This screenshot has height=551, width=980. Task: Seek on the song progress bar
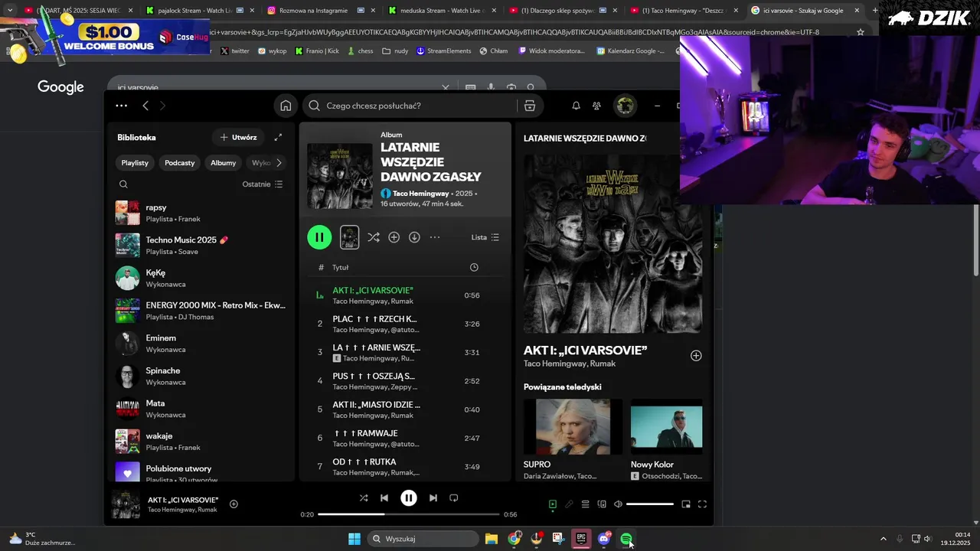coord(408,514)
